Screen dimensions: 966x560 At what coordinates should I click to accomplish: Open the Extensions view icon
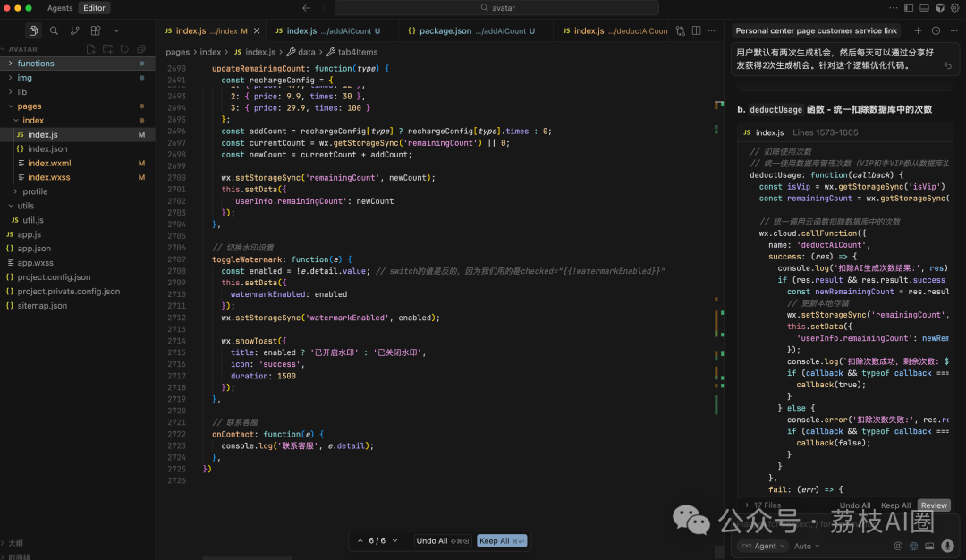[96, 30]
